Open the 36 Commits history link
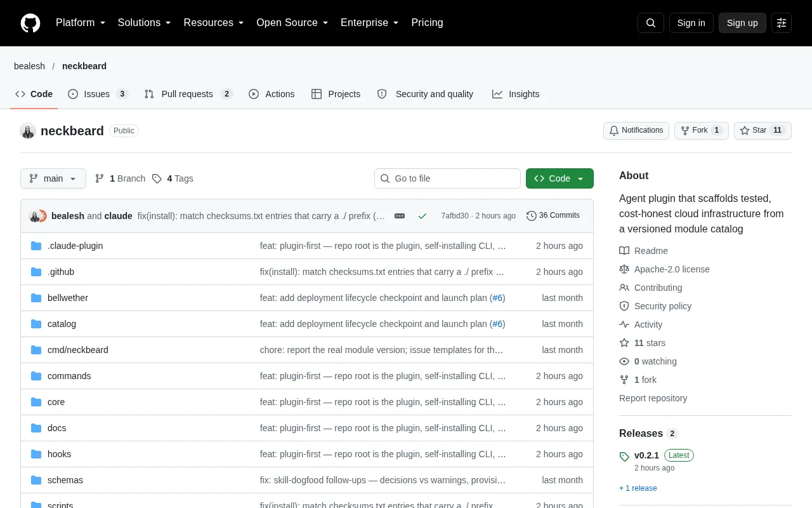This screenshot has width=812, height=508. click(x=553, y=216)
